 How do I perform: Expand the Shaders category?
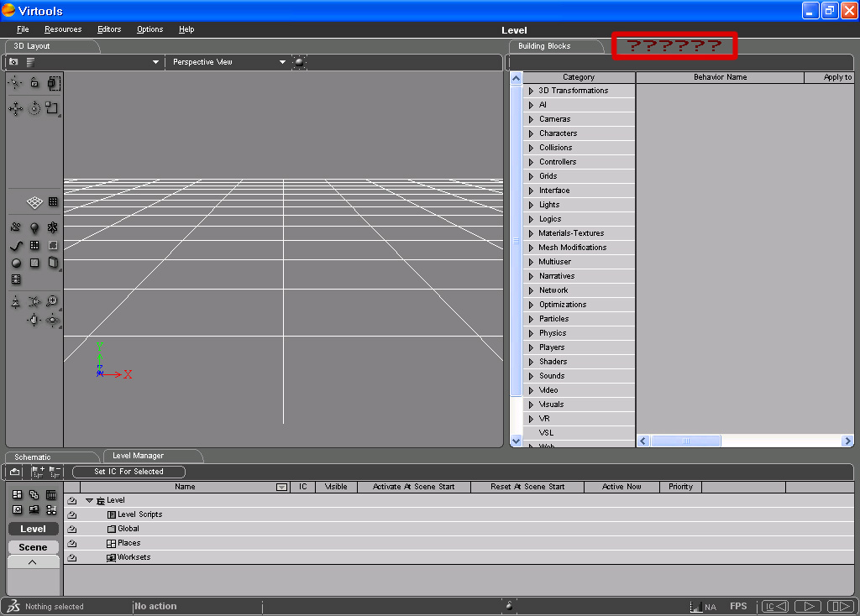click(x=531, y=361)
